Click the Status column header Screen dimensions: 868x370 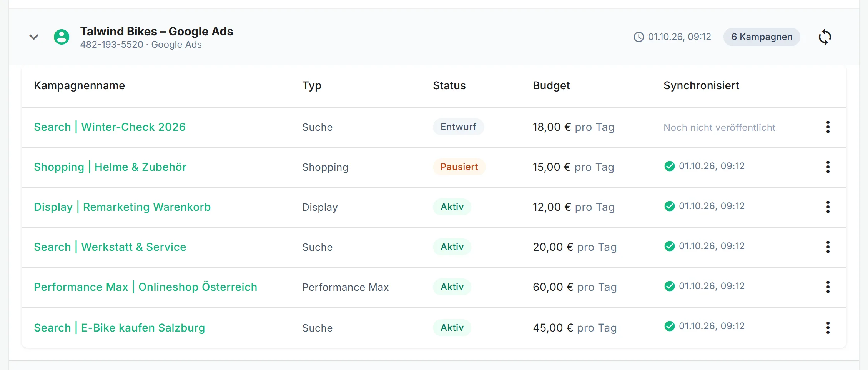449,85
